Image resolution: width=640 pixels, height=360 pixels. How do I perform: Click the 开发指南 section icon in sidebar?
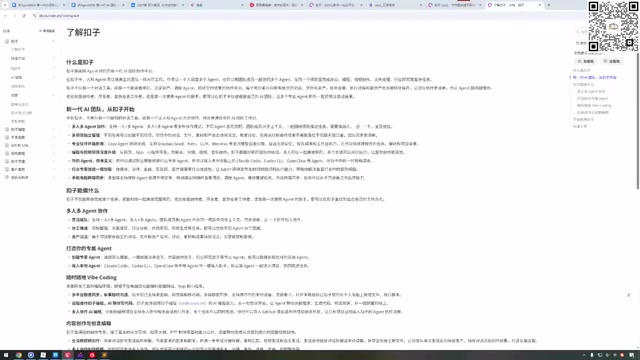pos(7,137)
